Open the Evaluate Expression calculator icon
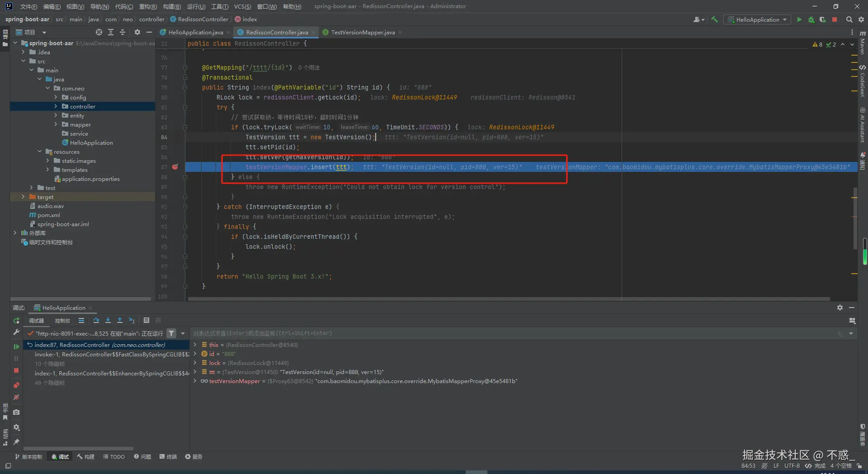This screenshot has height=474, width=868. click(146, 321)
